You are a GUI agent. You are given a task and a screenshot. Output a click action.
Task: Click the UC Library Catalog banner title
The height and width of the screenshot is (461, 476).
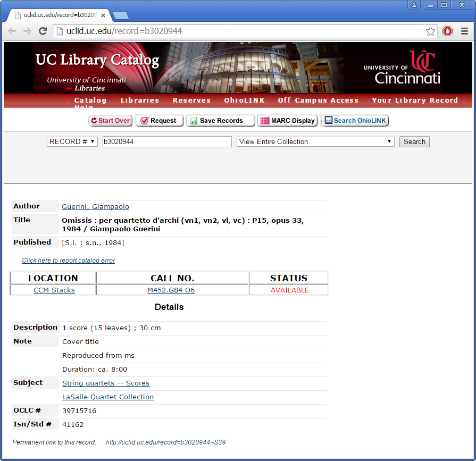click(97, 60)
